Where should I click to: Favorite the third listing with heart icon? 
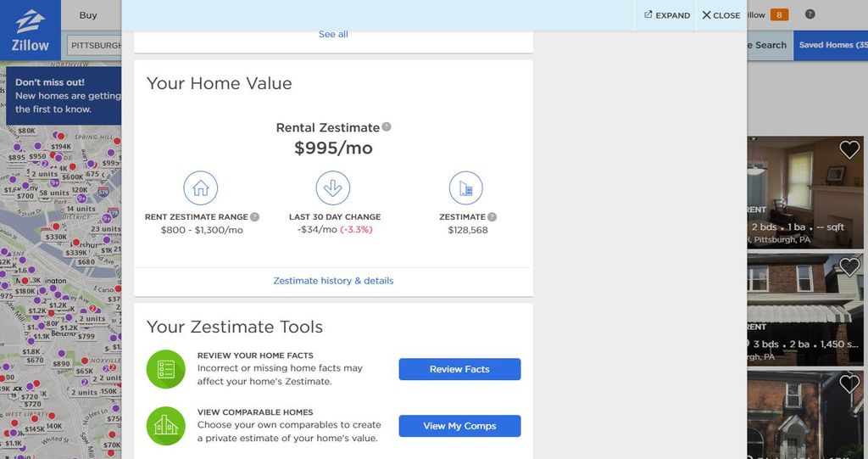click(x=849, y=384)
